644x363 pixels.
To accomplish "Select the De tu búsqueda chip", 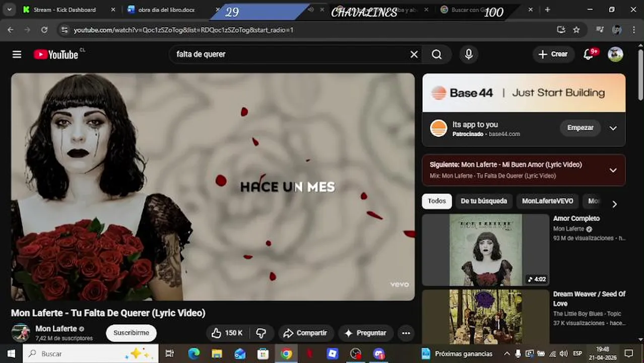I will pos(484,201).
